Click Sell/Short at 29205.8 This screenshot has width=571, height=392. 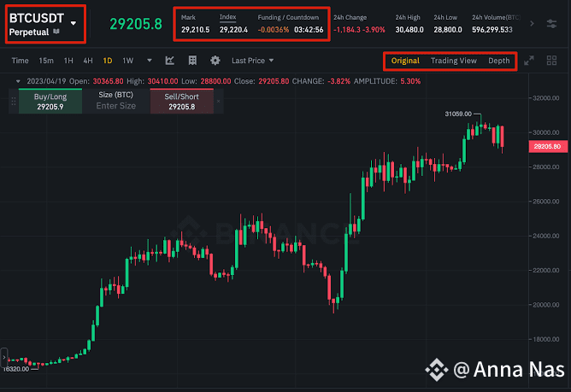pyautogui.click(x=182, y=101)
